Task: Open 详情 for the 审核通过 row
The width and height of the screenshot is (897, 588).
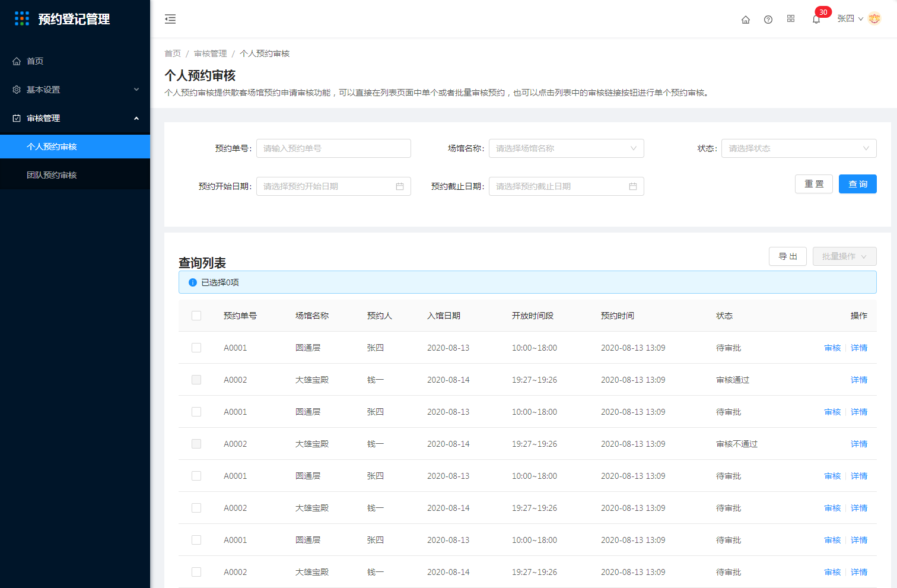Action: [859, 380]
